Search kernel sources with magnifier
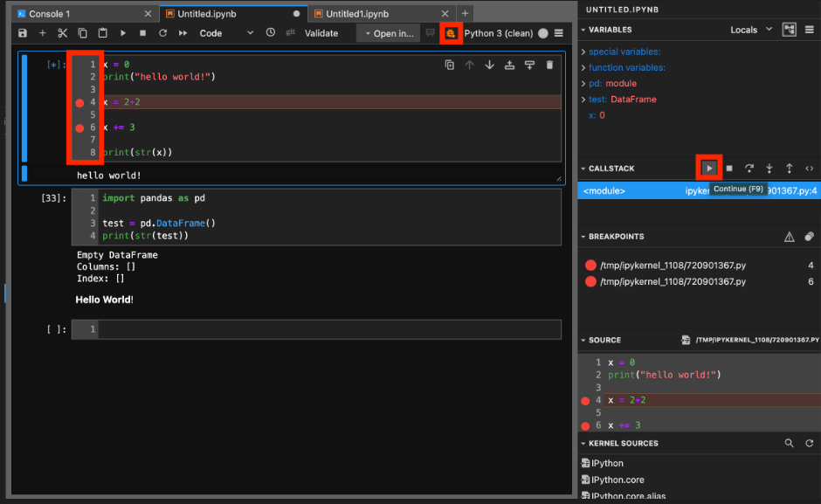Viewport: 821px width, 504px height. [789, 443]
